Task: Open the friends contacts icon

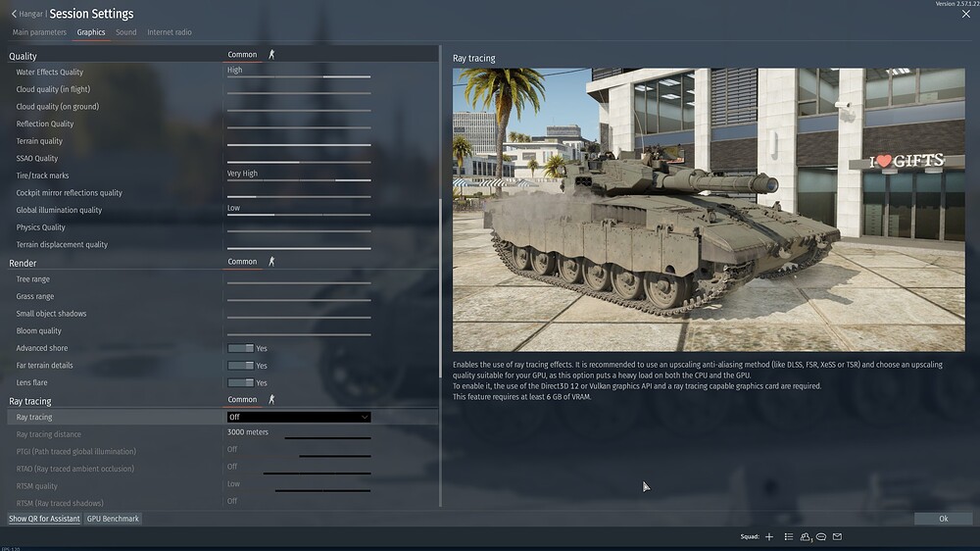Action: pyautogui.click(x=806, y=536)
